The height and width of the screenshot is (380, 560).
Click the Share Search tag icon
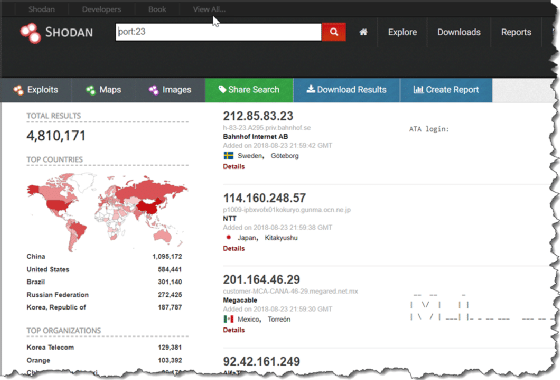(222, 89)
